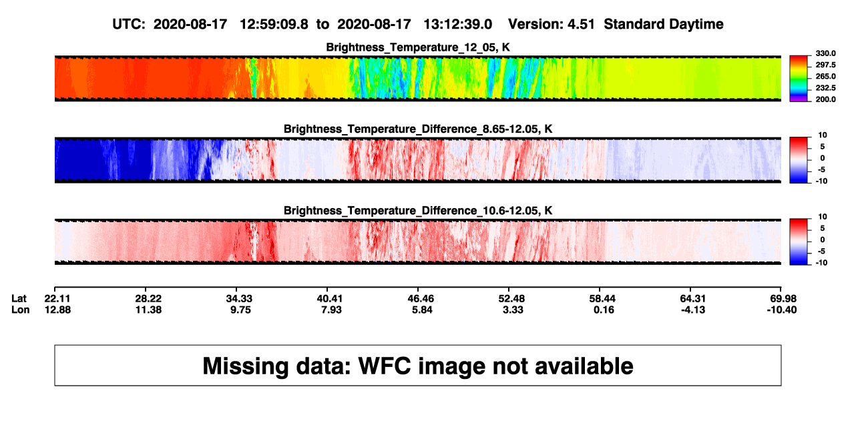868x445 pixels.
Task: Click the '-10' label of the 10.6-12.05 color bar
Action: pos(821,262)
